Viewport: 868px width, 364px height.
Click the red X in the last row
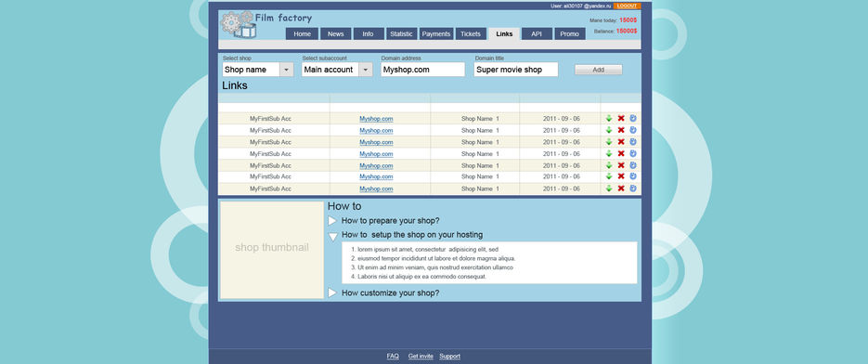click(x=620, y=188)
